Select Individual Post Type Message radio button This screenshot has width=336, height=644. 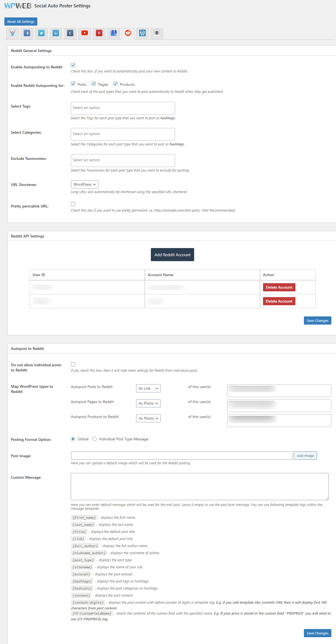(94, 439)
